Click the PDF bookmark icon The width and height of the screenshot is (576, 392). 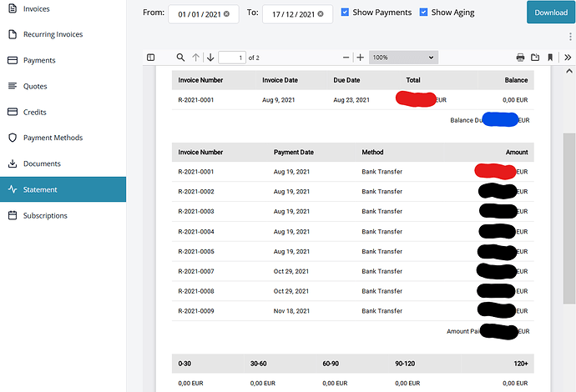pyautogui.click(x=550, y=58)
